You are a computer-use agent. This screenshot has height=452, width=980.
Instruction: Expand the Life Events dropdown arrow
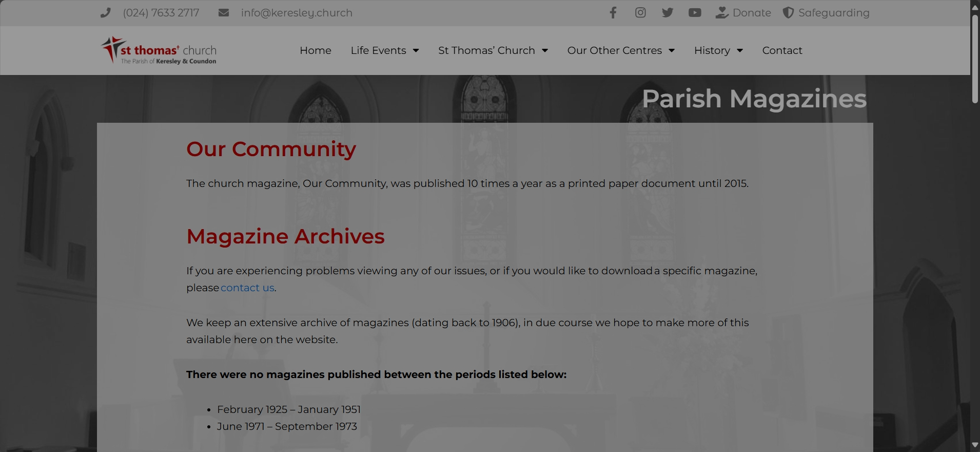(416, 50)
